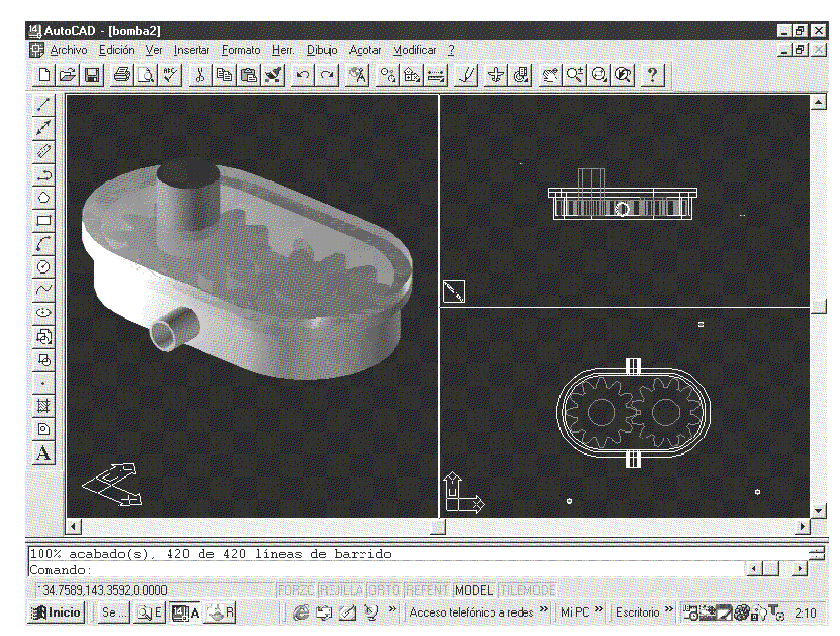Click the Inicio start button
This screenshot has width=840, height=636.
pyautogui.click(x=56, y=612)
